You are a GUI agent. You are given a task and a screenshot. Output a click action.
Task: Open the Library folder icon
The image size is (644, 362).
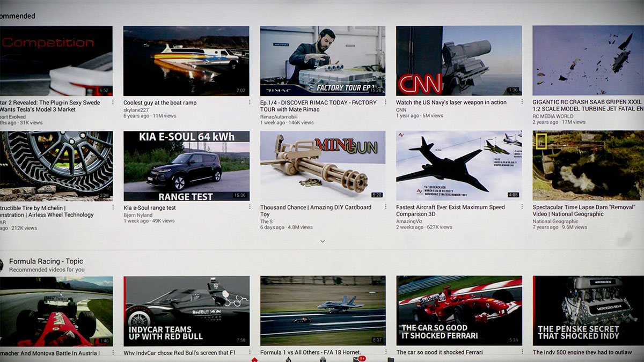pyautogui.click(x=391, y=360)
